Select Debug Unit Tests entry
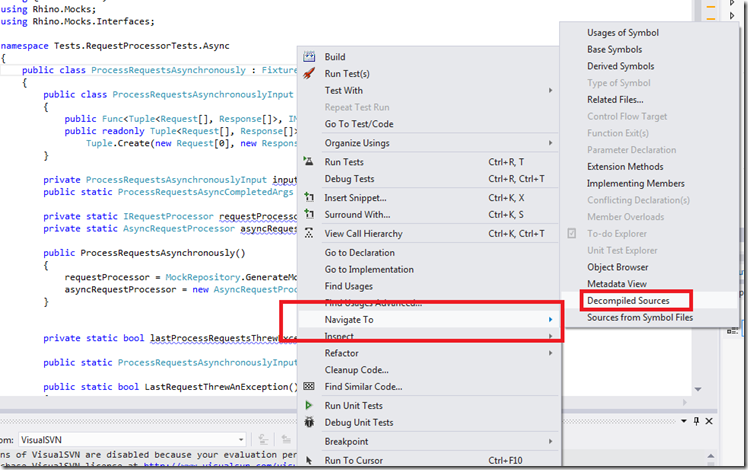Viewport: 748px width, 470px height. coord(359,422)
